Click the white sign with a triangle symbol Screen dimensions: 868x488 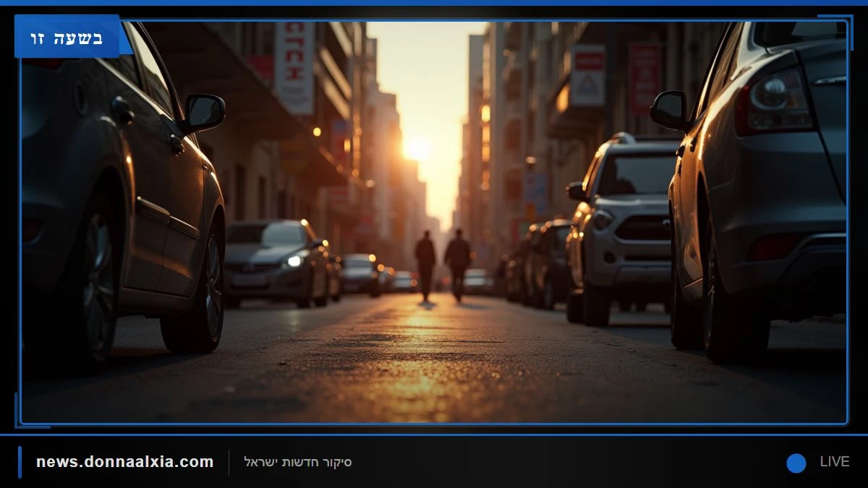[x=587, y=75]
